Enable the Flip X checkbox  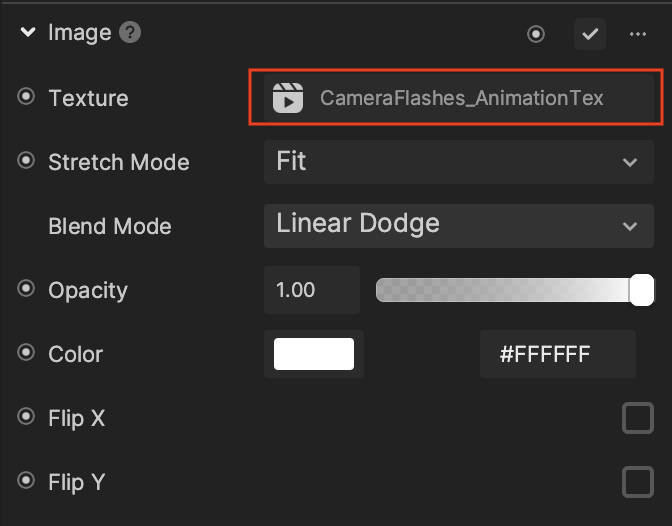tap(638, 418)
